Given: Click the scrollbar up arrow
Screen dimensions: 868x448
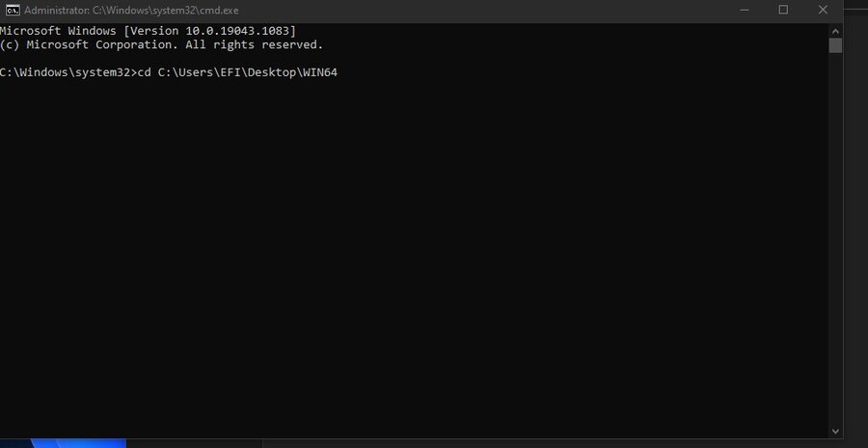Looking at the screenshot, I should [835, 29].
